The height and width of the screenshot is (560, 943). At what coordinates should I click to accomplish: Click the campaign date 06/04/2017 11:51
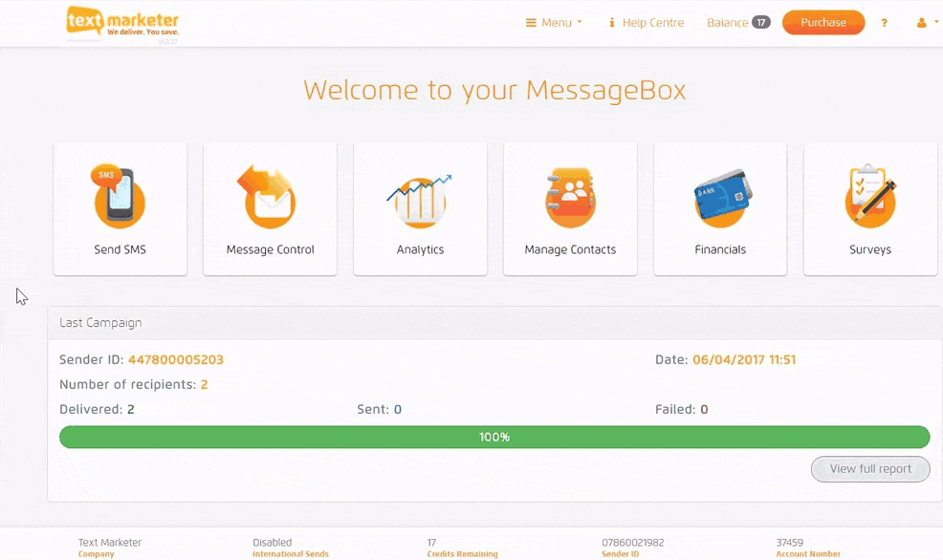coord(744,360)
